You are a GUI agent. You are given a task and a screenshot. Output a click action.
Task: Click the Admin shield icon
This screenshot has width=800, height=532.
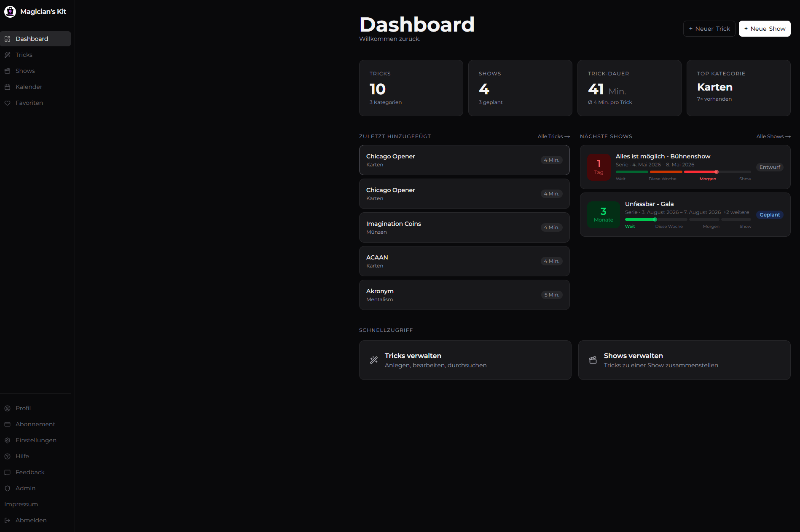pyautogui.click(x=7, y=488)
